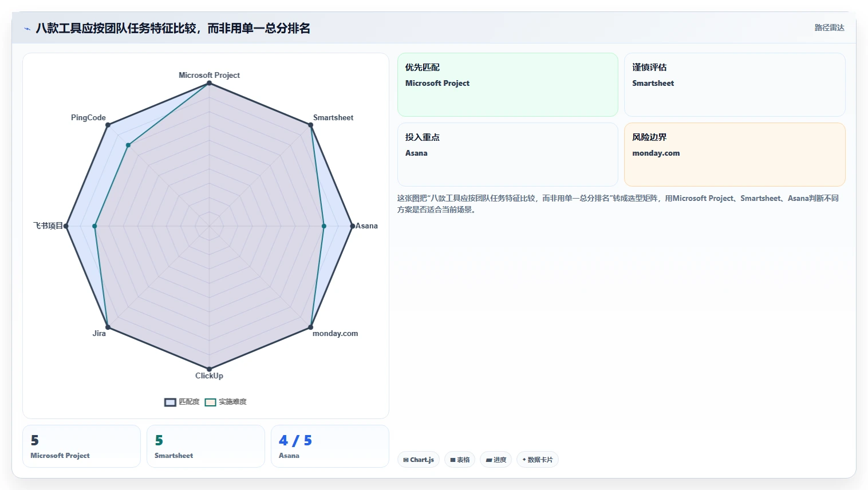Click the PingCode radar axis label

pyautogui.click(x=88, y=117)
